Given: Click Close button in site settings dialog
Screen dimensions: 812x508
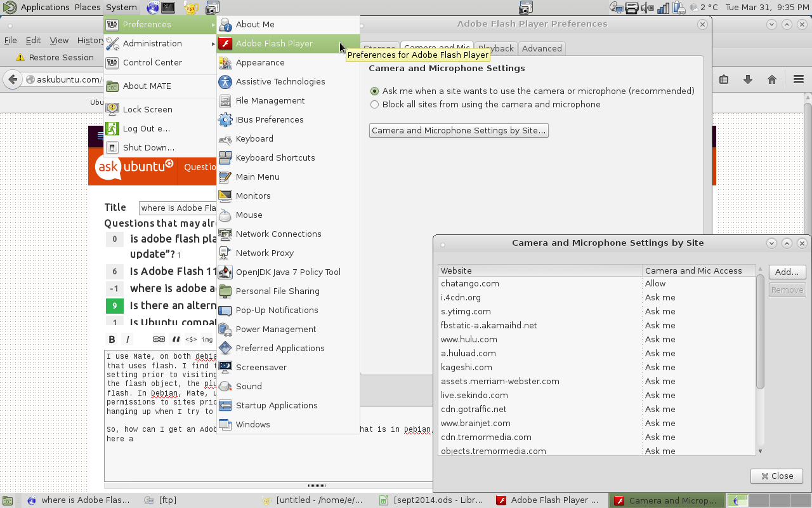Looking at the screenshot, I should click(776, 476).
